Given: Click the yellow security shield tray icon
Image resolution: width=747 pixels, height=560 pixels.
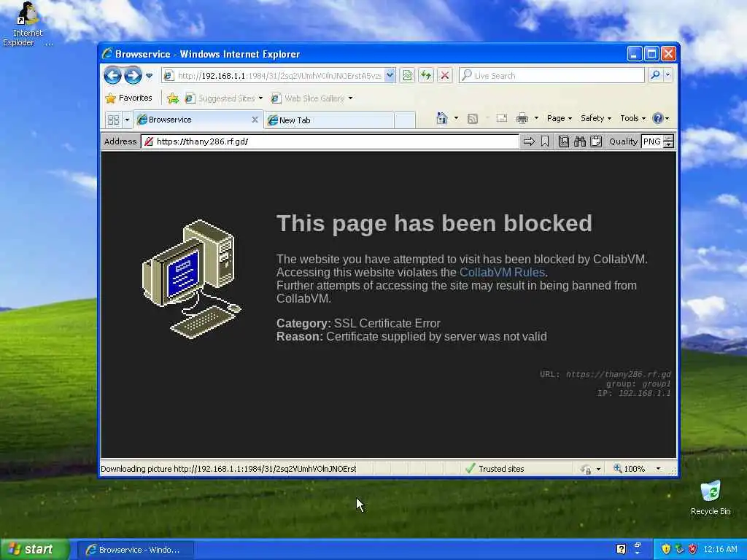Looking at the screenshot, I should pos(666,549).
